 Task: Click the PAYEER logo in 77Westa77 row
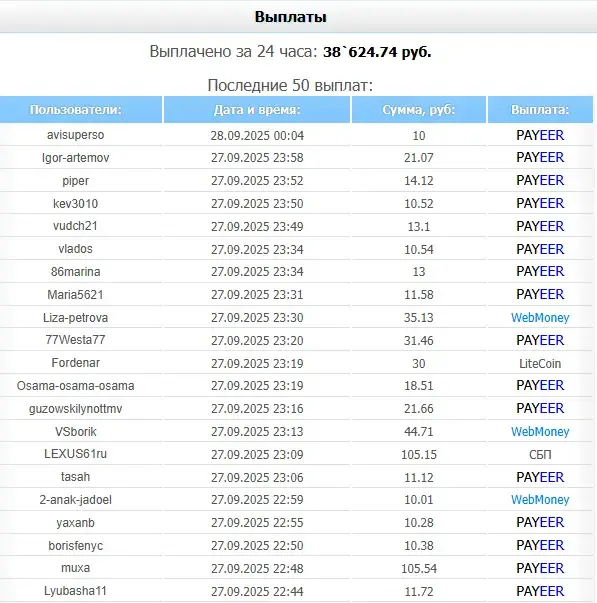[x=540, y=340]
